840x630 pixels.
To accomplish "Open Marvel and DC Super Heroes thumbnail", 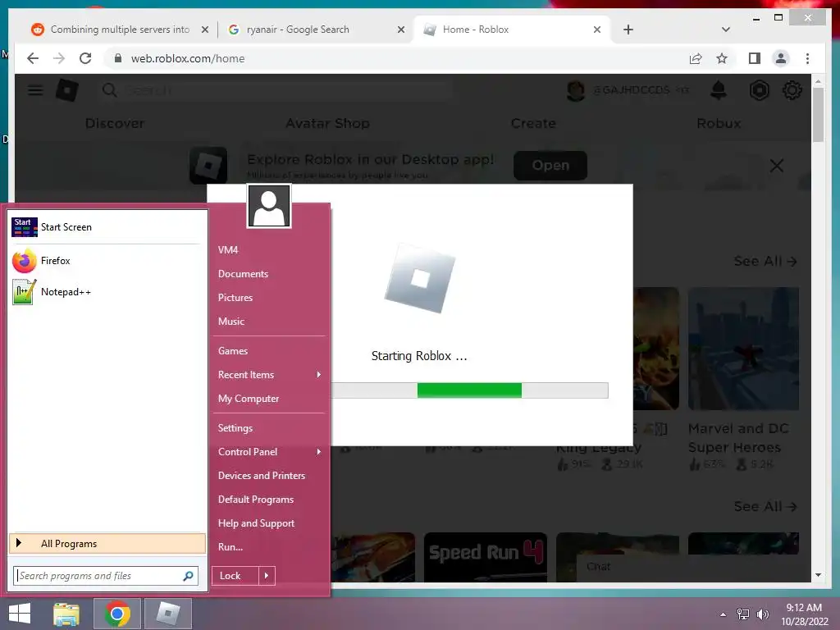I will [743, 349].
